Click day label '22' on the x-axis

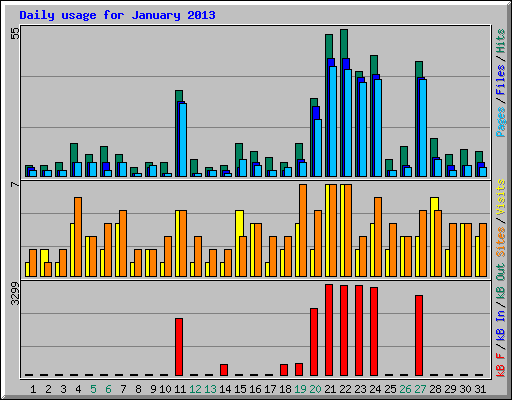(345, 389)
